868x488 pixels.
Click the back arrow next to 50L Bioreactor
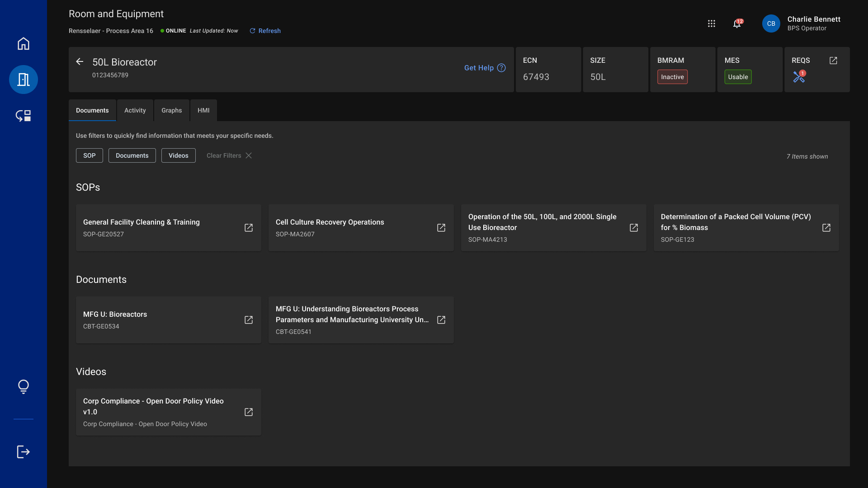point(80,61)
